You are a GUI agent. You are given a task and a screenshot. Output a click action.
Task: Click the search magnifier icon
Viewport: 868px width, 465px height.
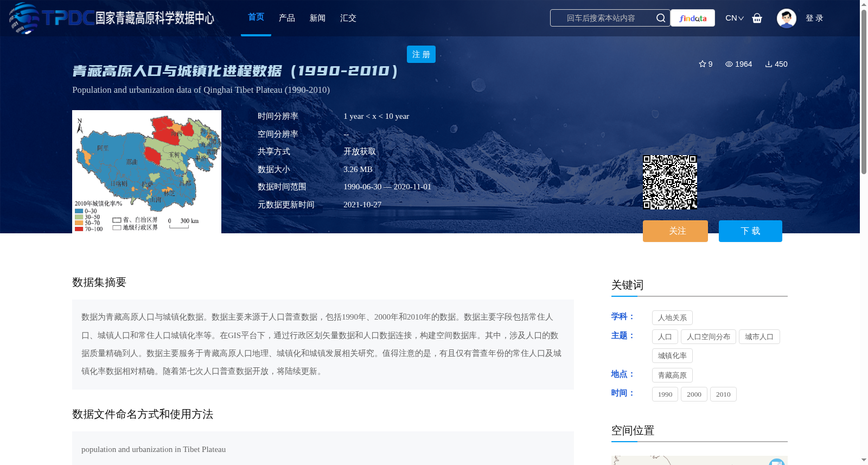pos(660,18)
